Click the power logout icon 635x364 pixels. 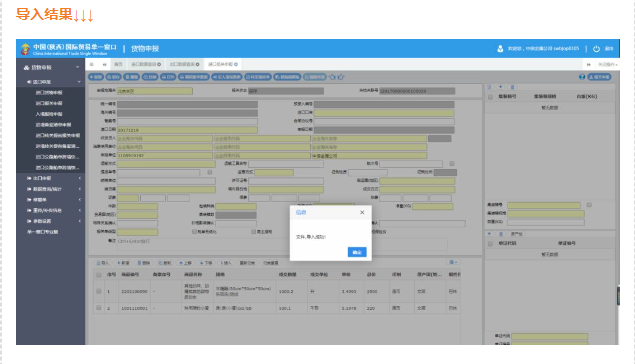596,49
